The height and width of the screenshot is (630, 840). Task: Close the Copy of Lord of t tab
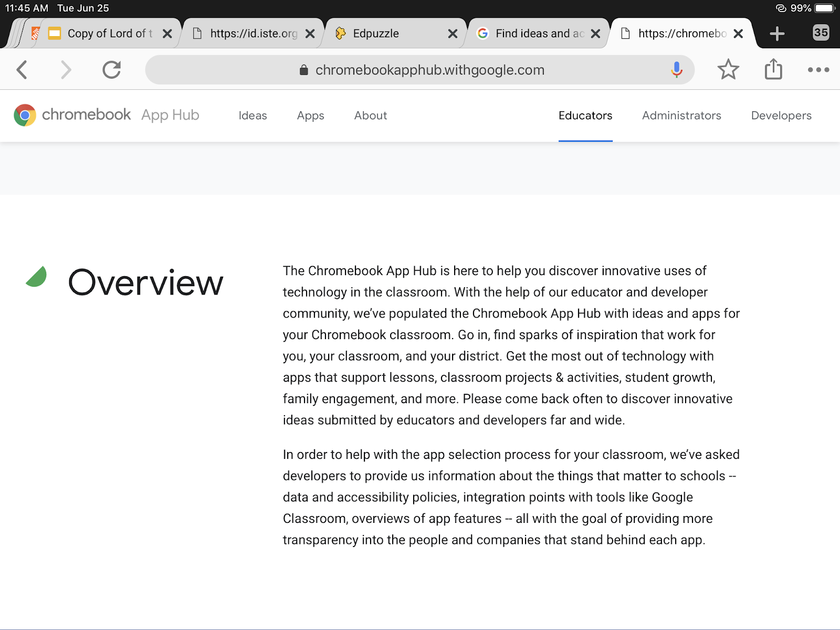pos(167,34)
